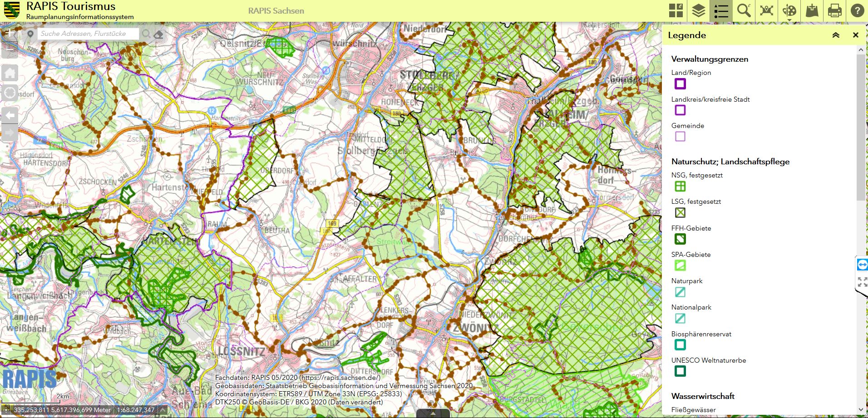868x418 pixels.
Task: Zoom out with the minus button
Action: [10, 50]
